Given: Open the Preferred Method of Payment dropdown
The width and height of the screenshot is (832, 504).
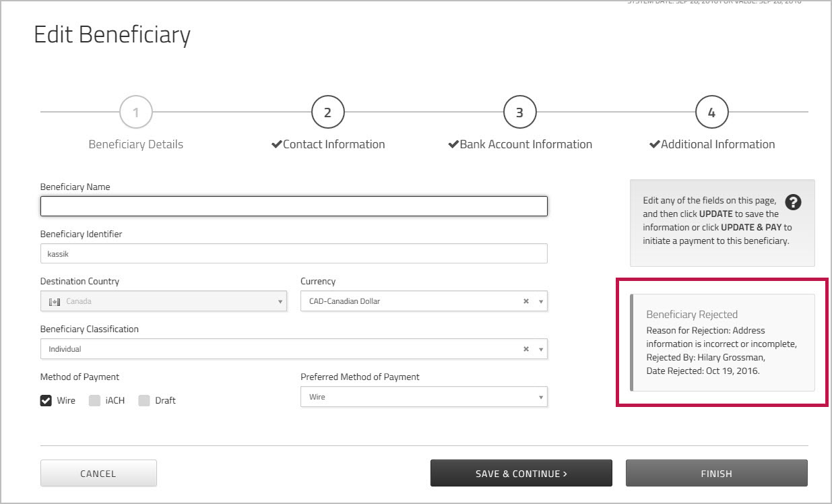Looking at the screenshot, I should point(540,397).
